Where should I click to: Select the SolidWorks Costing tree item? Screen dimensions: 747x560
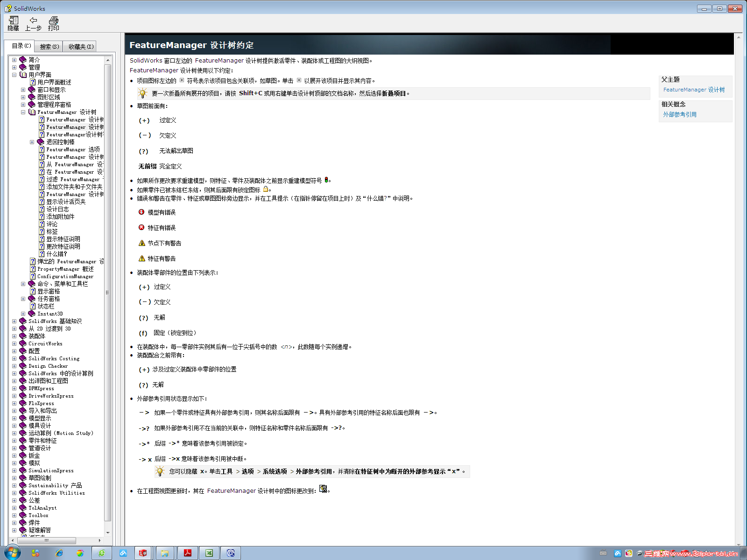(54, 358)
